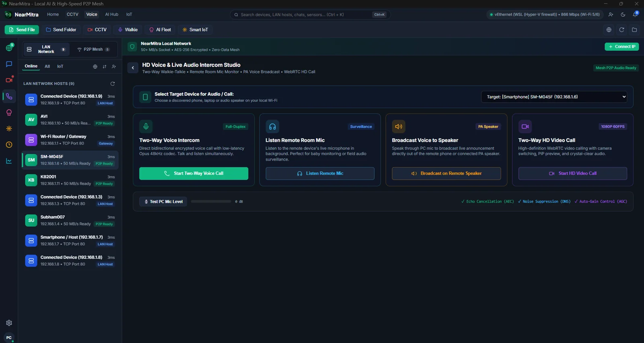This screenshot has height=343, width=644.
Task: Open the Target device dropdown
Action: coord(554,97)
